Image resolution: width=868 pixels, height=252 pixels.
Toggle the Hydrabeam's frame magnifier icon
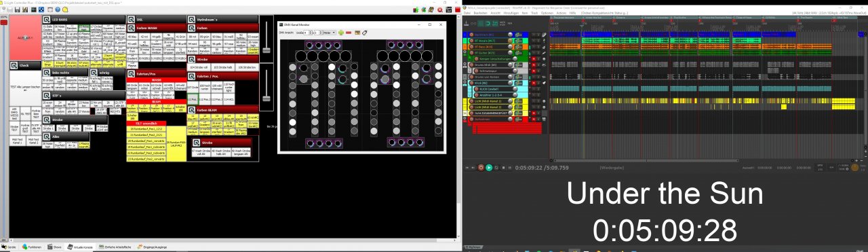click(192, 20)
